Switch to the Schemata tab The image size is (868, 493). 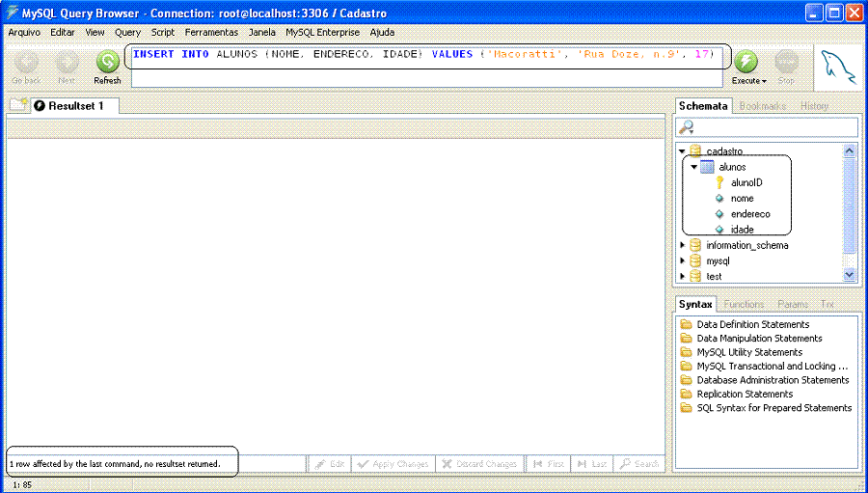click(703, 106)
